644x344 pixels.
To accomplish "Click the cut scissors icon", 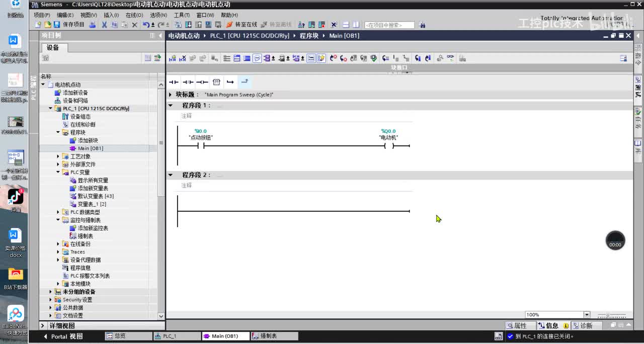I will click(104, 25).
